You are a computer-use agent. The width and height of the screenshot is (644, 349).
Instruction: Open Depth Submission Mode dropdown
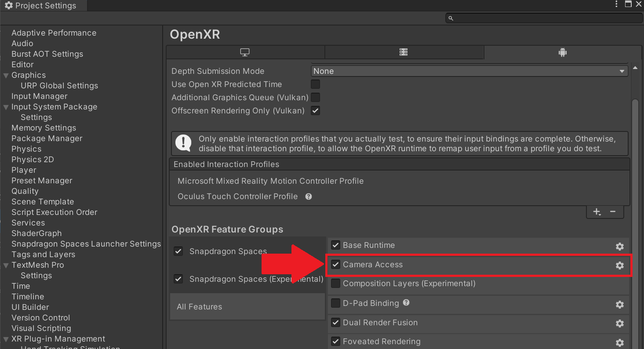click(469, 71)
